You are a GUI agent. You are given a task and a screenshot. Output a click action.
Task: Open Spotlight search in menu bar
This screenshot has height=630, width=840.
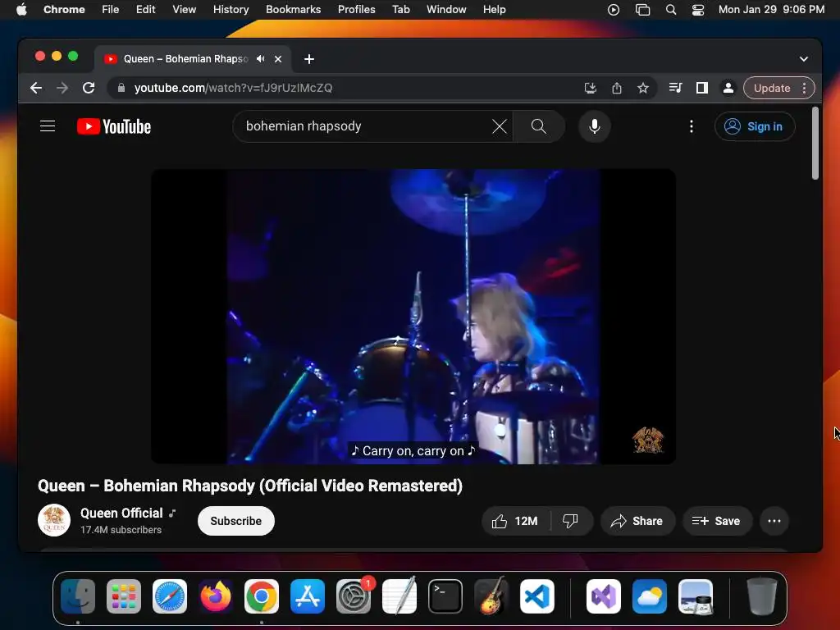click(671, 9)
